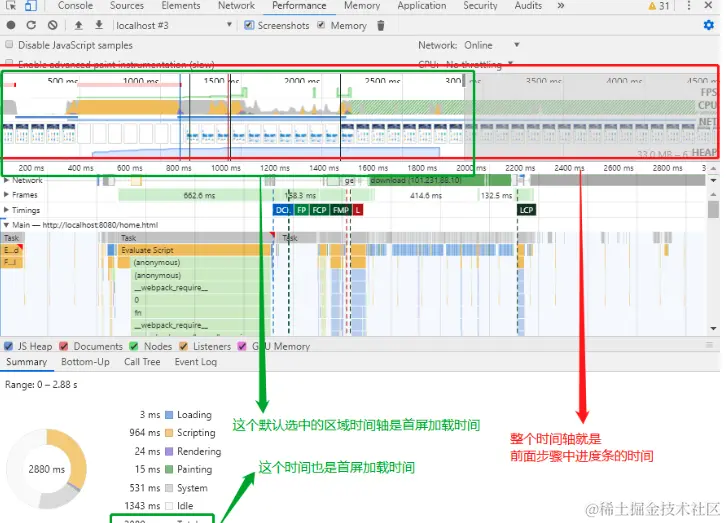Load a profile with the upload arrow
Screen dimensions: 726x523
point(78,25)
